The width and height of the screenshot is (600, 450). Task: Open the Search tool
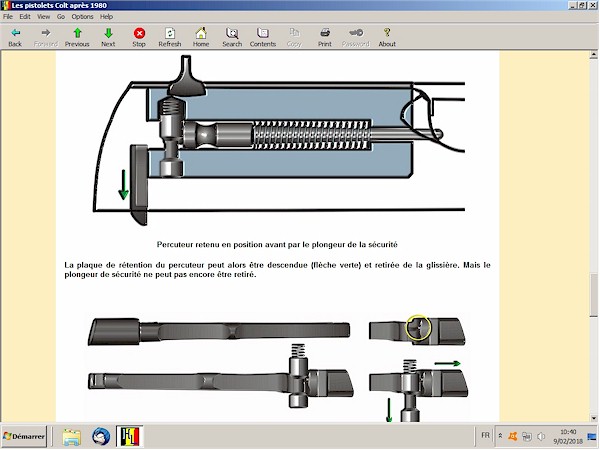tap(232, 37)
